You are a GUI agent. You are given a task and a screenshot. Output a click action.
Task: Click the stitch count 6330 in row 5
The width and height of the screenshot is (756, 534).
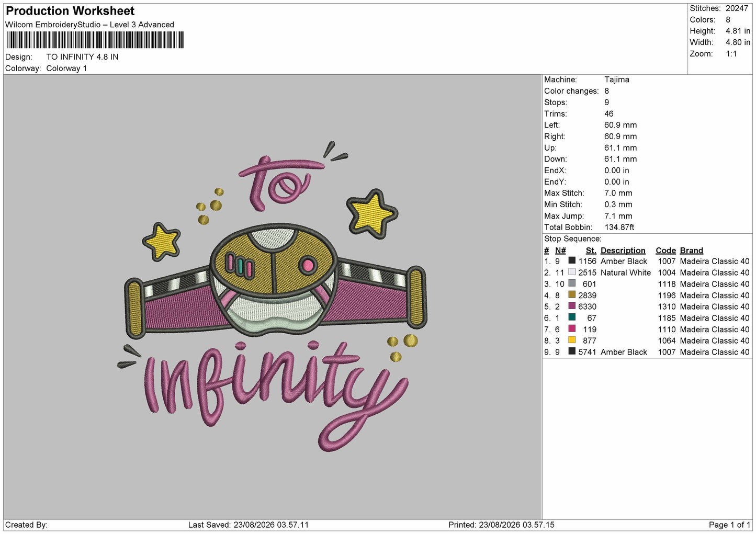[x=588, y=306]
